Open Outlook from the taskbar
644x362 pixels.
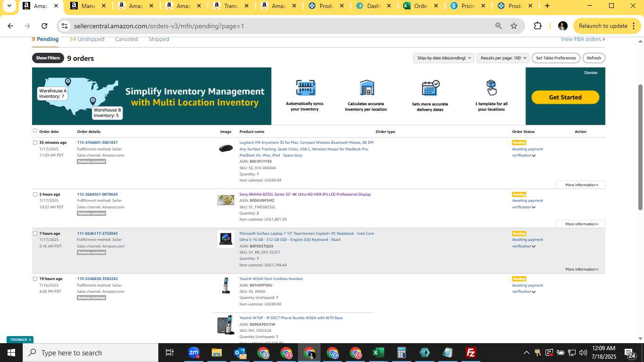coord(239,353)
